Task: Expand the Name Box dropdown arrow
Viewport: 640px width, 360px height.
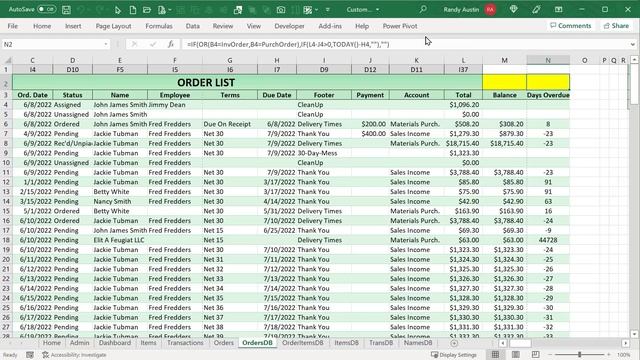Action: [106, 44]
